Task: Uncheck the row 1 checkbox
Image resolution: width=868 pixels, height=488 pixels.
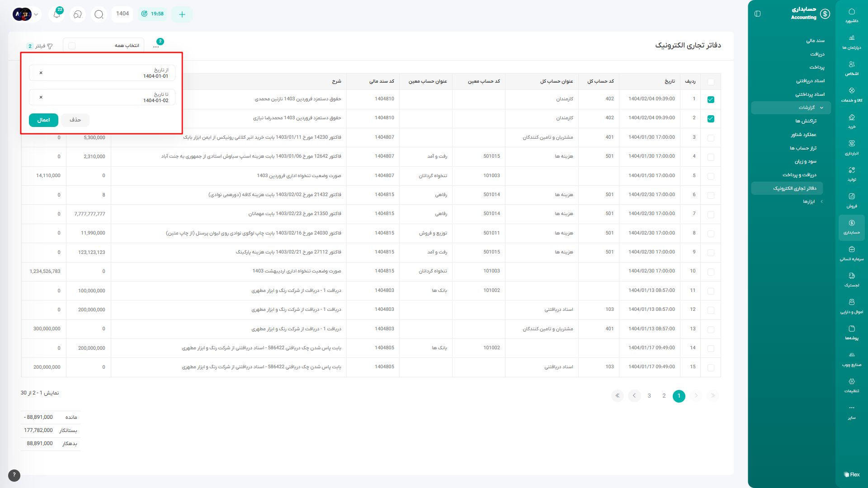Action: [x=711, y=99]
